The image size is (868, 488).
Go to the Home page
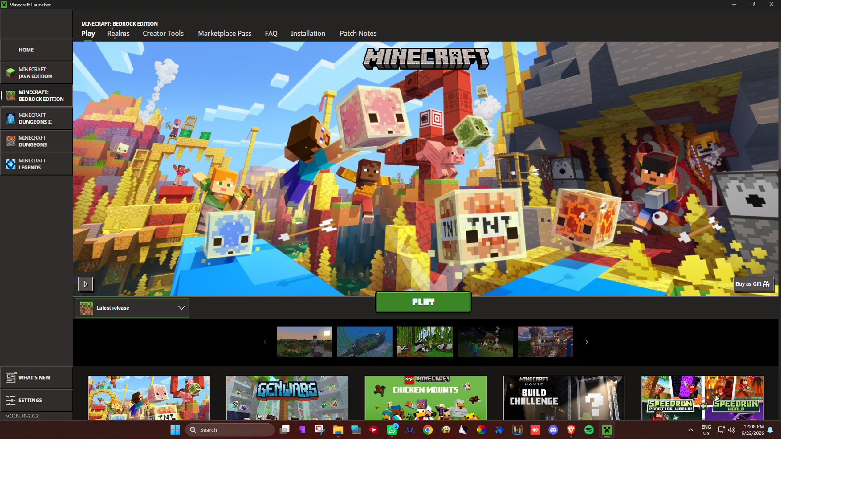coord(36,50)
